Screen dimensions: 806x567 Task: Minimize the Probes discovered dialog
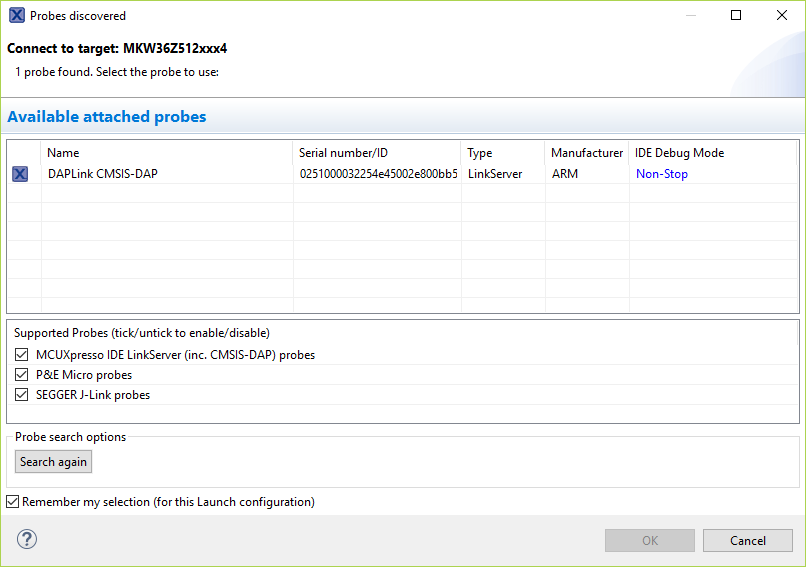point(690,16)
